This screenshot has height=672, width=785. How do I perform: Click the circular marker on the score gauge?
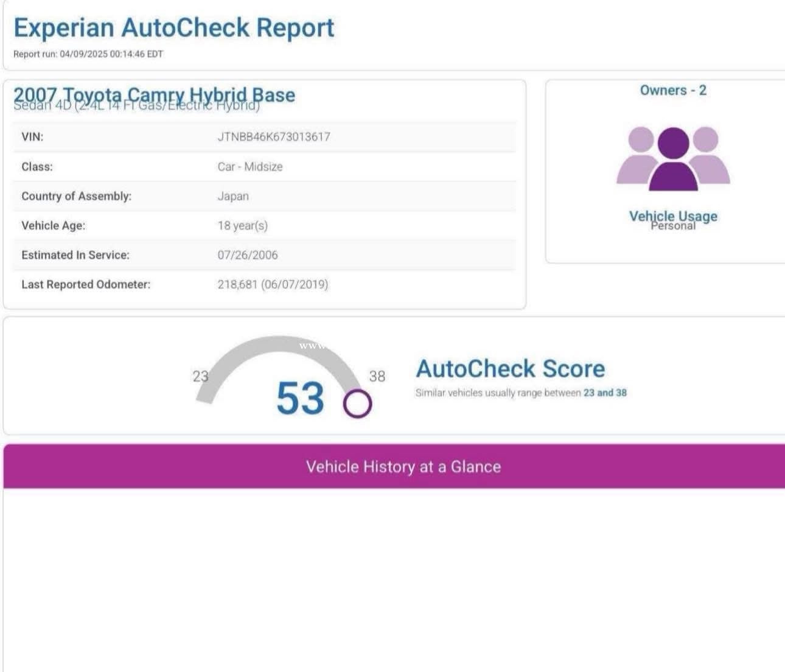coord(357,403)
